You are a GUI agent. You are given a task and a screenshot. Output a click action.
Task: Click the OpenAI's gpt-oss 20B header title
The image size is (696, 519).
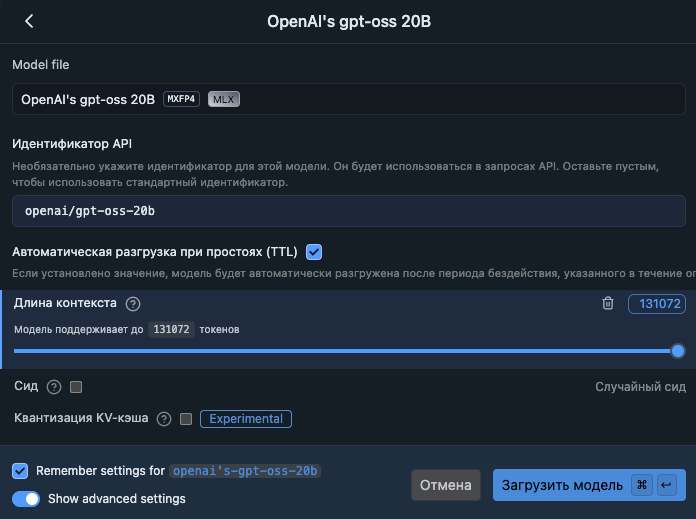pos(349,21)
